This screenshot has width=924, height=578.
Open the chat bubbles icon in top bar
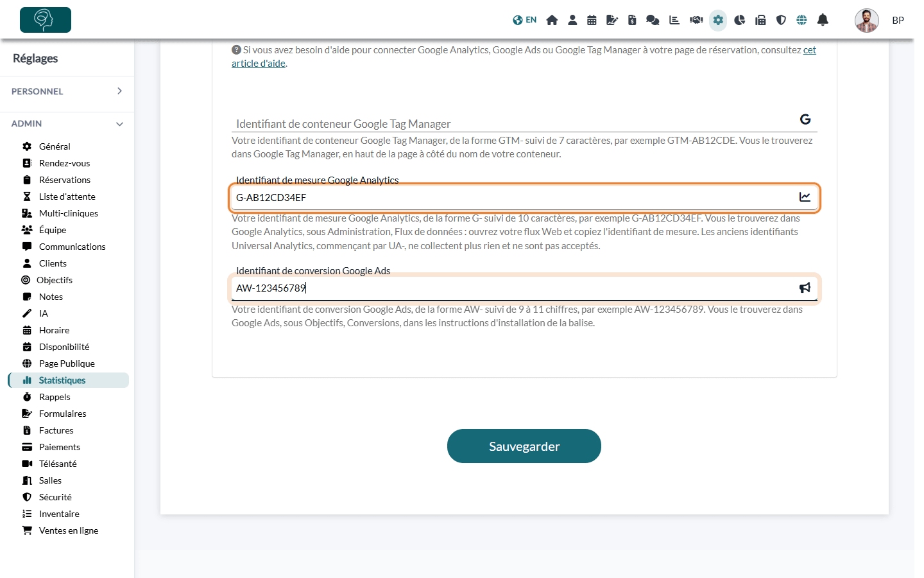(x=653, y=20)
